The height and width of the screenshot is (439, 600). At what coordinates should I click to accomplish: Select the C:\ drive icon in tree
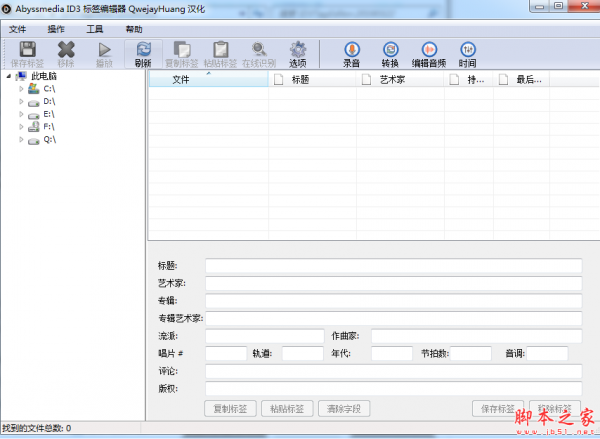pos(34,89)
